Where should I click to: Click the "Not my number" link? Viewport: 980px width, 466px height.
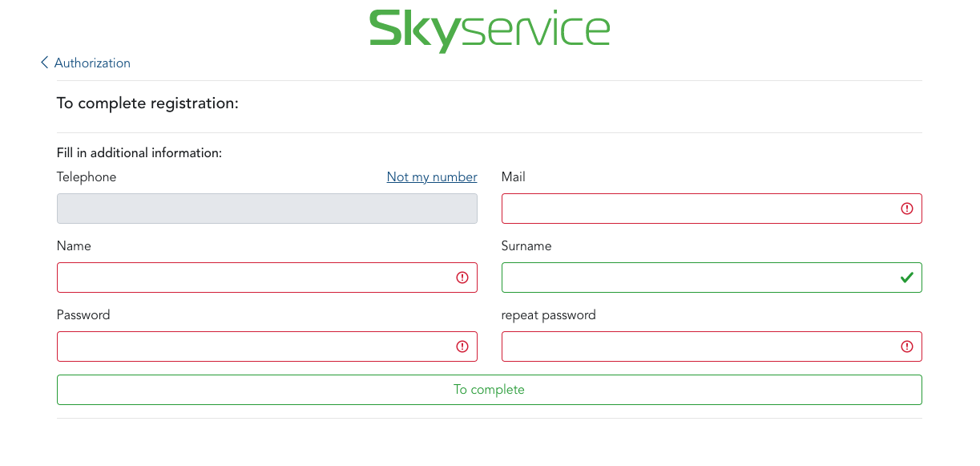432,176
